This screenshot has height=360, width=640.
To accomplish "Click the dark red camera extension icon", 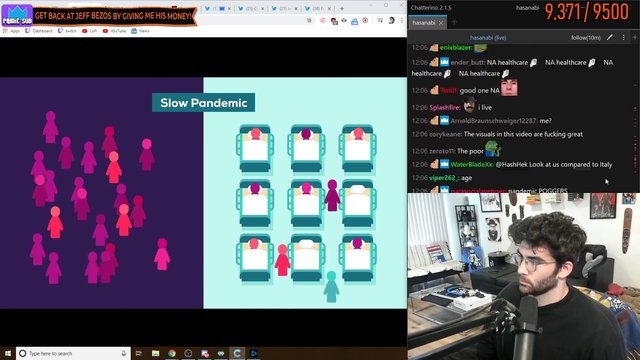I will (334, 21).
